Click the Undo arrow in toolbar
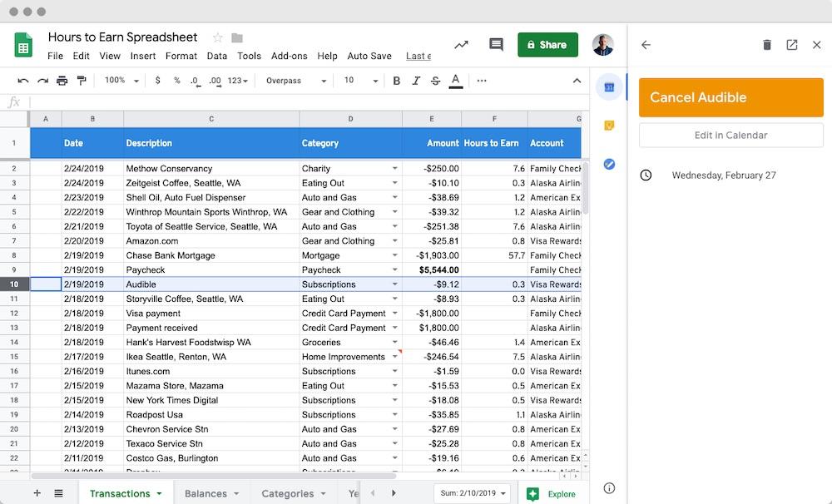The width and height of the screenshot is (832, 504). coord(22,81)
